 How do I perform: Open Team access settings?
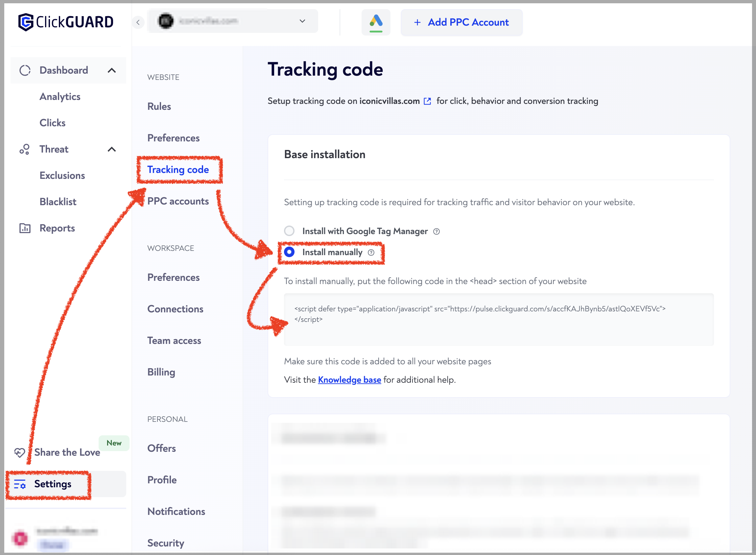tap(174, 341)
